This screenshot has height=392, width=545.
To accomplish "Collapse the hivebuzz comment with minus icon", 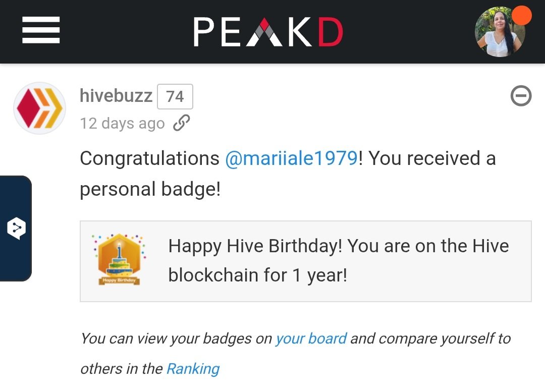I will point(521,95).
